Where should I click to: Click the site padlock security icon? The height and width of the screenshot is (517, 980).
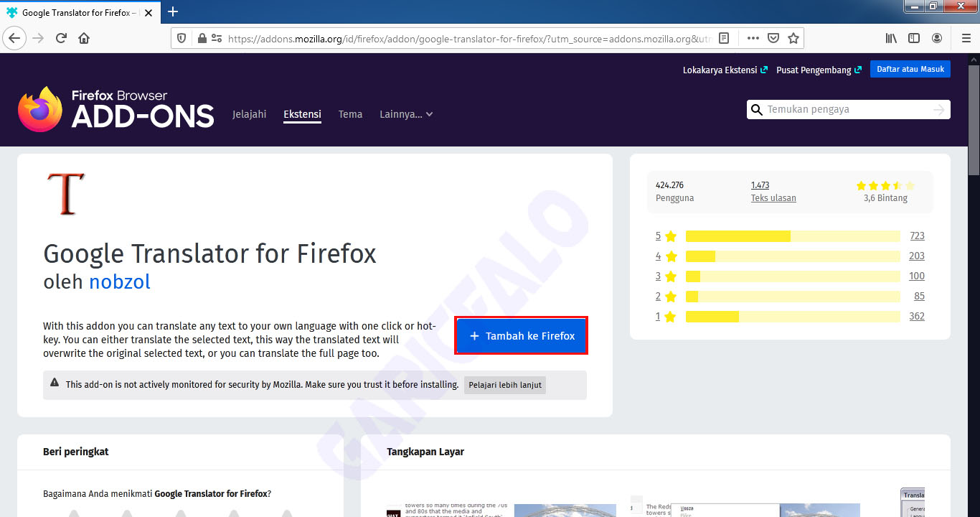[202, 39]
